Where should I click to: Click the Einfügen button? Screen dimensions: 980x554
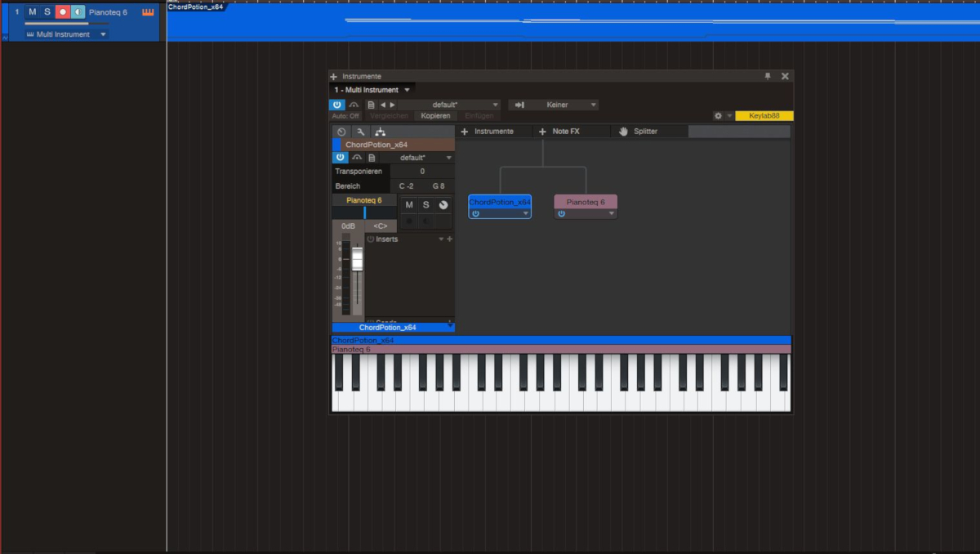pyautogui.click(x=479, y=116)
